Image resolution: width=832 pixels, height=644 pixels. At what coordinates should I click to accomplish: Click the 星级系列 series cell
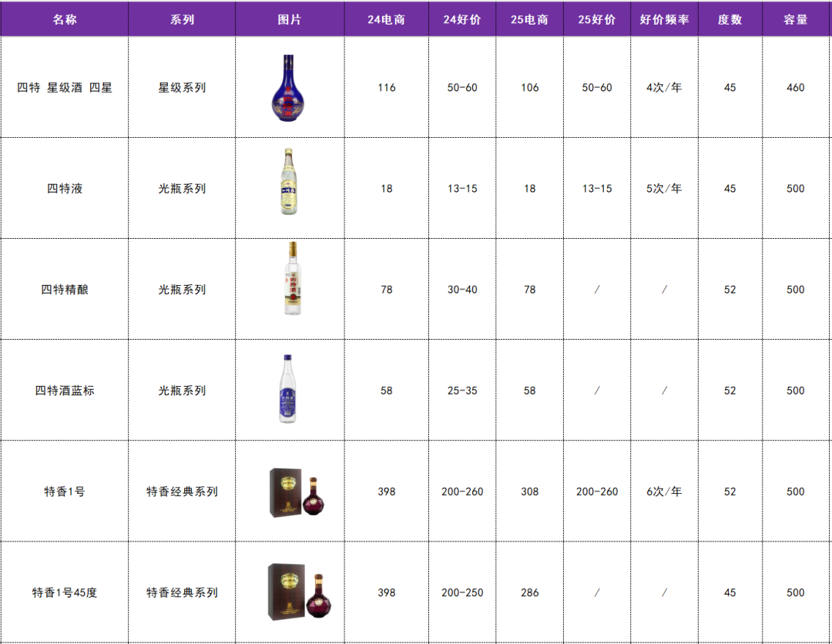(x=182, y=88)
